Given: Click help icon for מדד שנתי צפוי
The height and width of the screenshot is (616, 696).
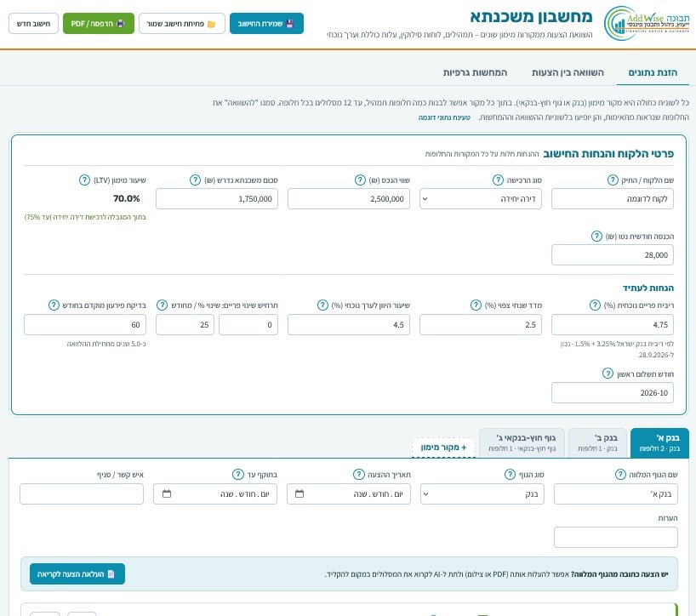Looking at the screenshot, I should point(476,305).
